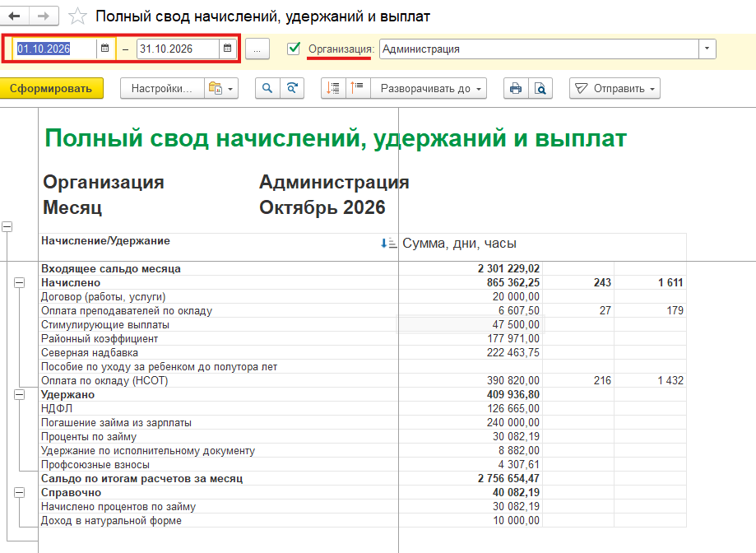Go back with the left arrow button

point(15,16)
